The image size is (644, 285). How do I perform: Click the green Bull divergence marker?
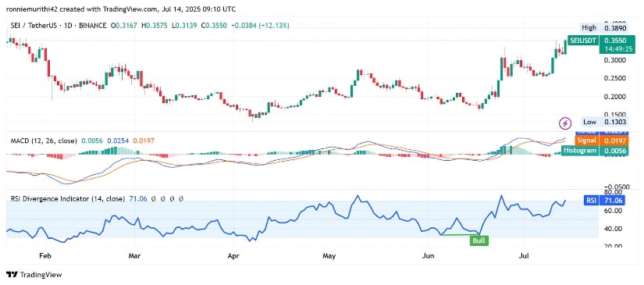pyautogui.click(x=479, y=240)
